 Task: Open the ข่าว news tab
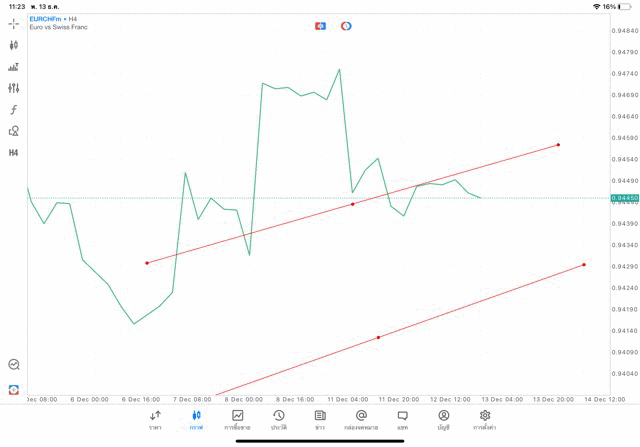click(320, 420)
